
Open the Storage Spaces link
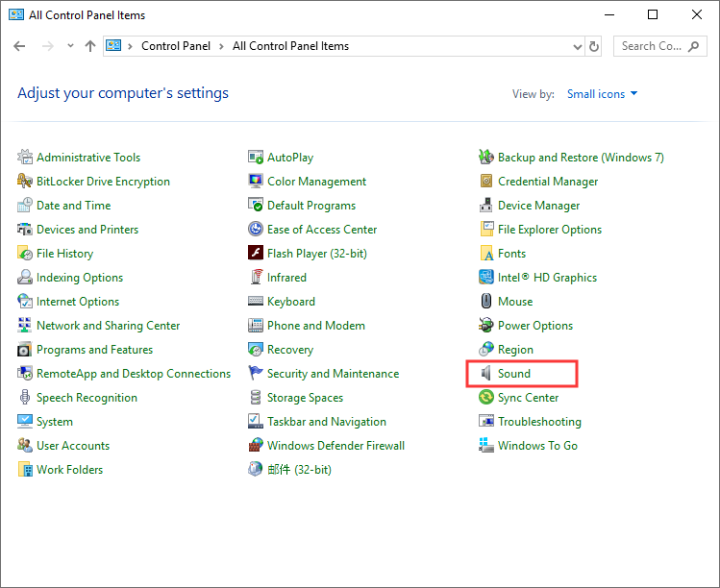click(x=305, y=398)
